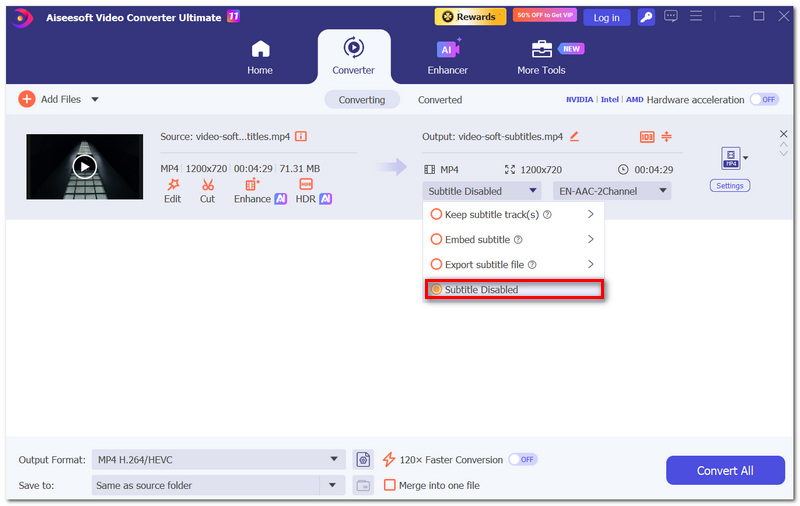800x506 pixels.
Task: Open the Cut scissors tool
Action: tap(207, 191)
